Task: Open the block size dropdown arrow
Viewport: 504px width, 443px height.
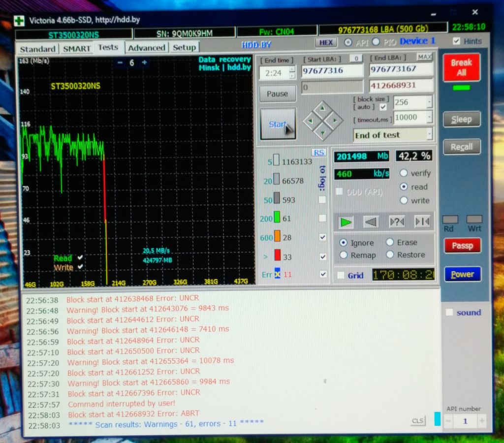Action: click(x=429, y=102)
